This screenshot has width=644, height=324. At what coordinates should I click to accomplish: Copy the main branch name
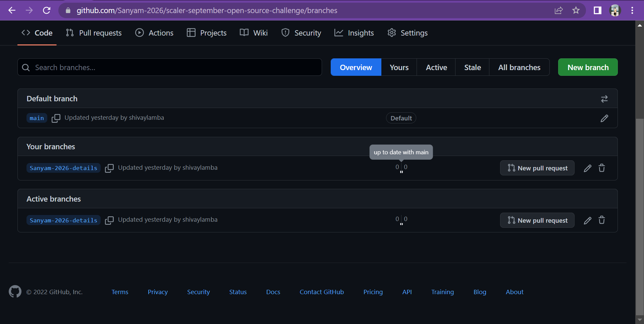56,118
